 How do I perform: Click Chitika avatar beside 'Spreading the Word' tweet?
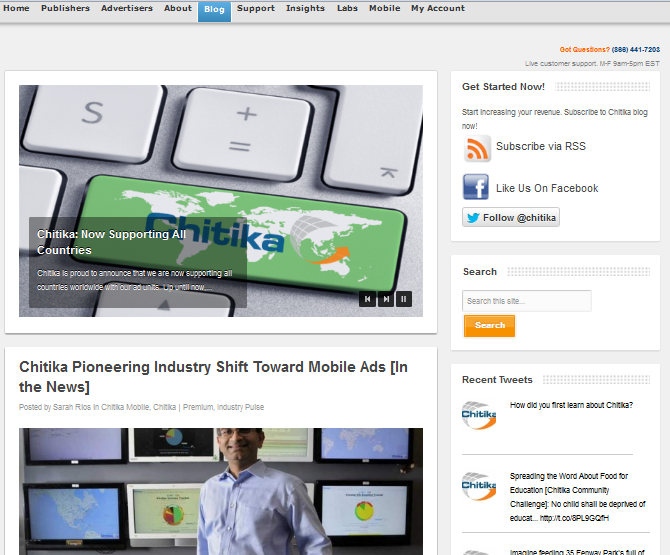coord(479,486)
